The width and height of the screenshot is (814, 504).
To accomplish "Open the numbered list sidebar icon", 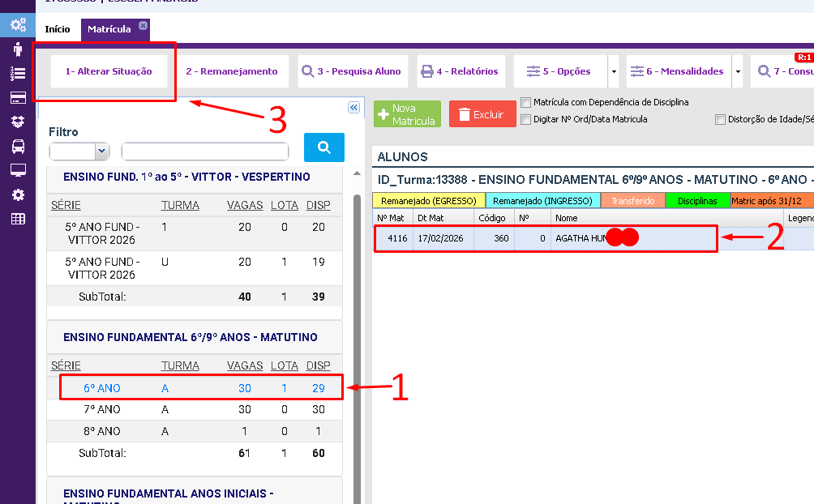I will coord(18,74).
